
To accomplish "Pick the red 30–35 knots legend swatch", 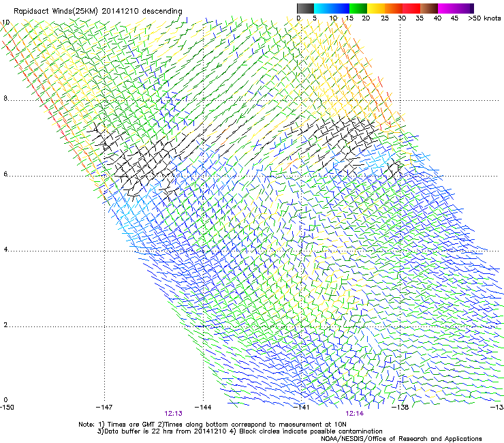I will [x=411, y=8].
